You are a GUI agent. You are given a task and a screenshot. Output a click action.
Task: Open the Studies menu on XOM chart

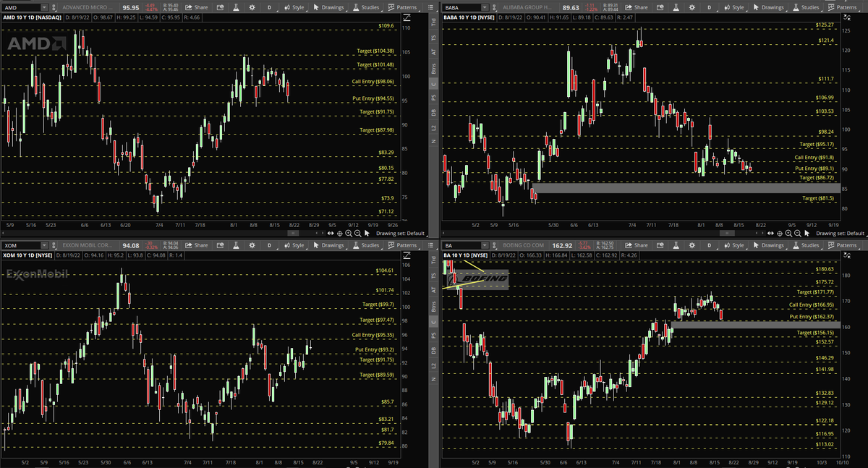coord(366,245)
